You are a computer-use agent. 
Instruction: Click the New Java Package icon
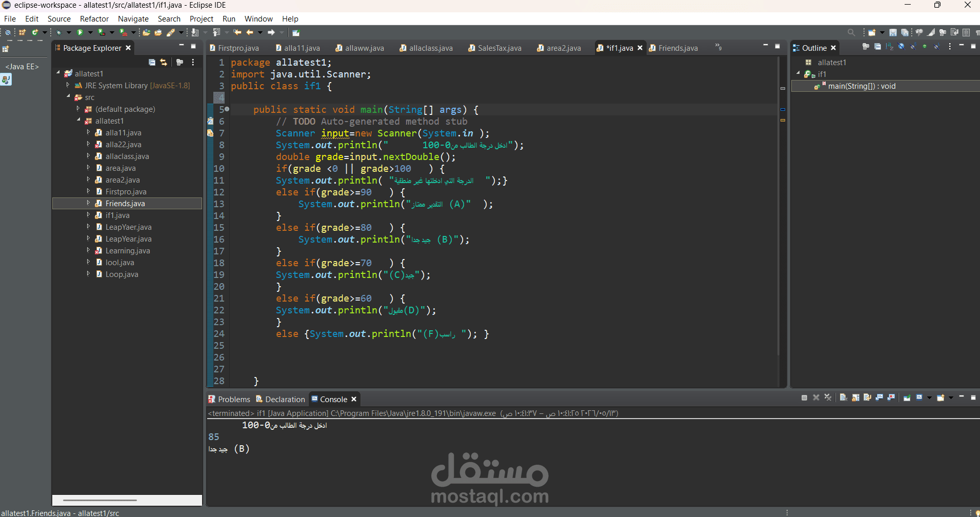point(22,32)
